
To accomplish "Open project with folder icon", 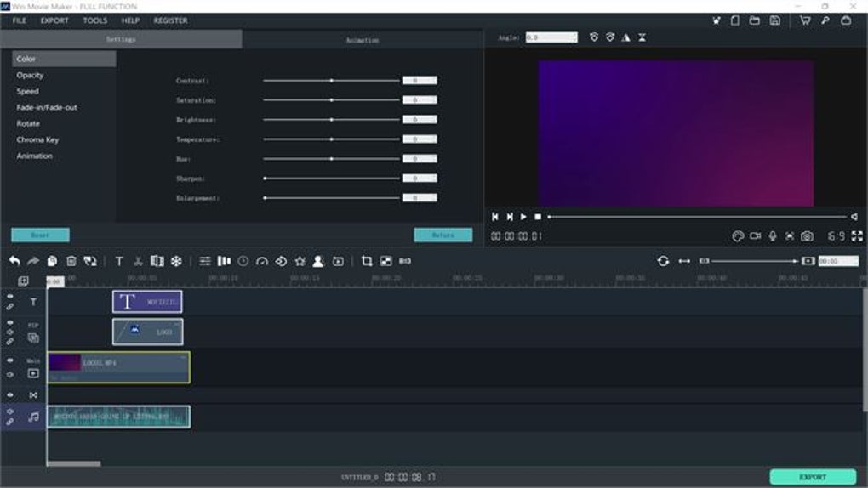I will click(755, 20).
